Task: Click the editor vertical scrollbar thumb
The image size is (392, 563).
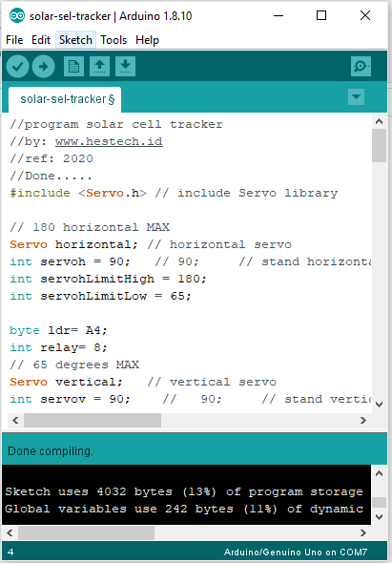Action: [x=379, y=145]
